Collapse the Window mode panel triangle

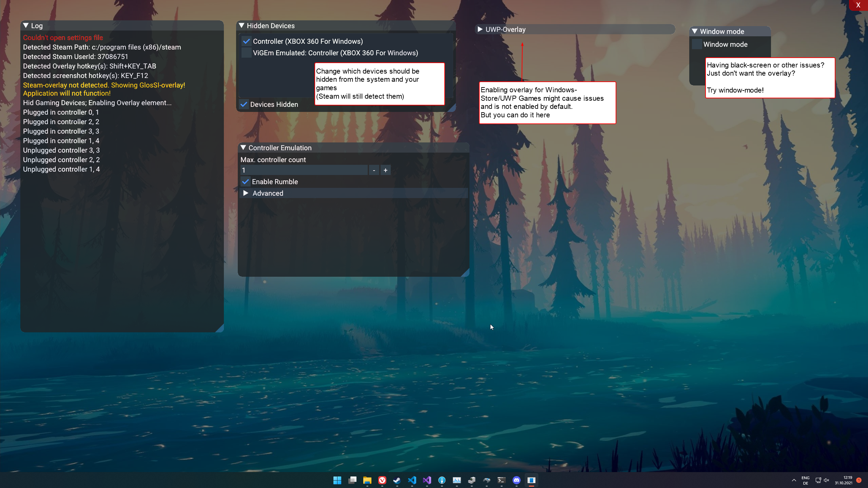pyautogui.click(x=695, y=32)
